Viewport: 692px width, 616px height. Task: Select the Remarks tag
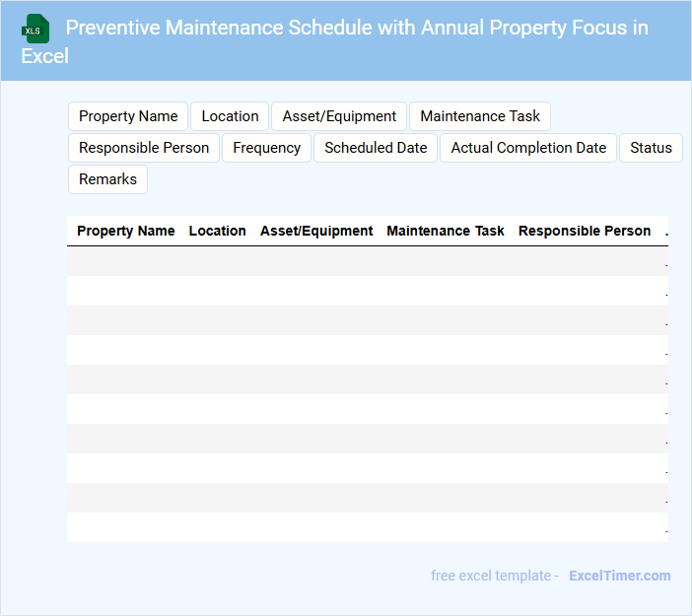click(107, 179)
